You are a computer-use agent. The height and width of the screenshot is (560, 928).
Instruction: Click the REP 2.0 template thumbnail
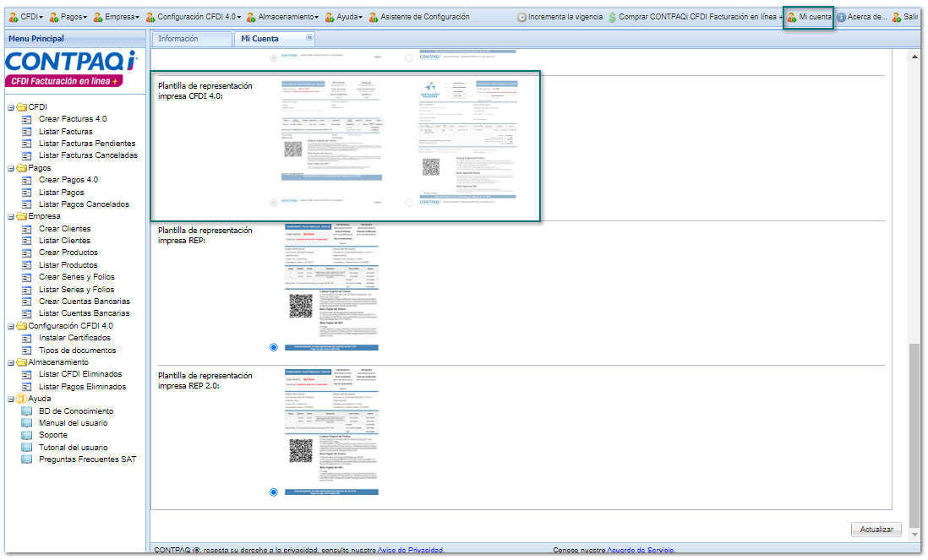(x=331, y=432)
